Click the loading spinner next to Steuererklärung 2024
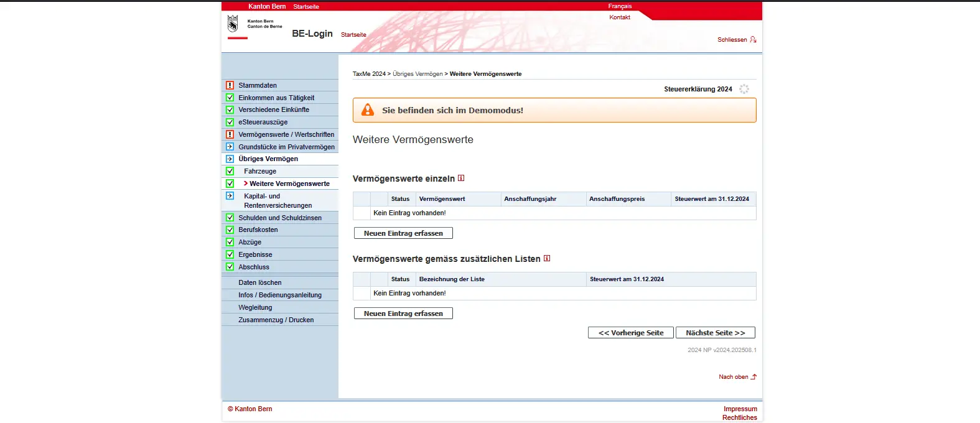This screenshot has width=980, height=423. pos(744,89)
